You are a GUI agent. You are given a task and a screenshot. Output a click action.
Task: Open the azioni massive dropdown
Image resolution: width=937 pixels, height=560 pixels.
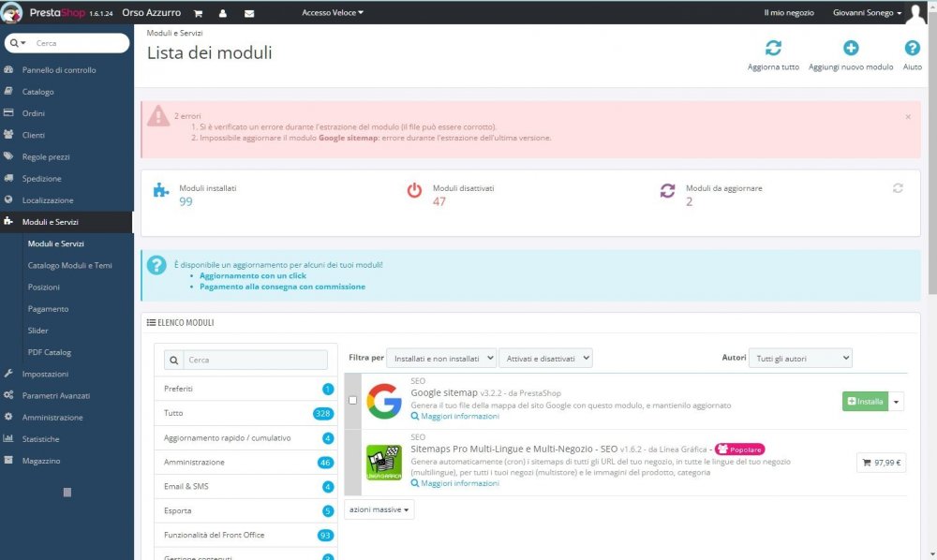[x=379, y=509]
